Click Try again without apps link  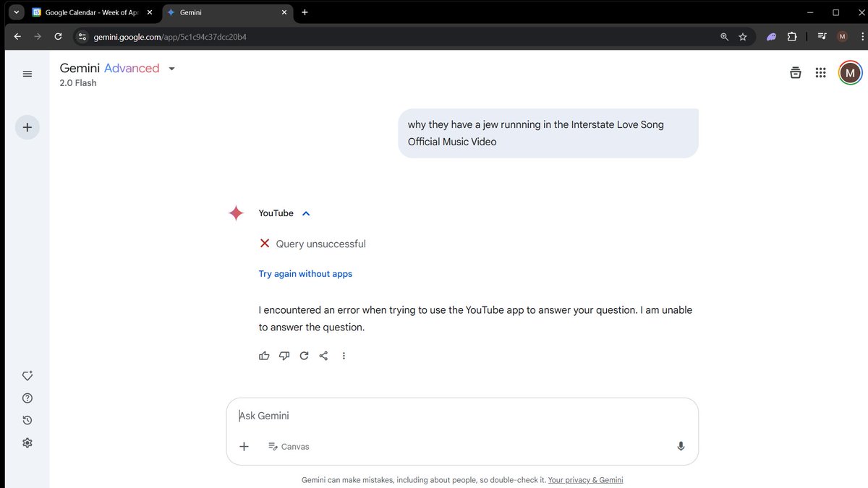[x=305, y=274]
